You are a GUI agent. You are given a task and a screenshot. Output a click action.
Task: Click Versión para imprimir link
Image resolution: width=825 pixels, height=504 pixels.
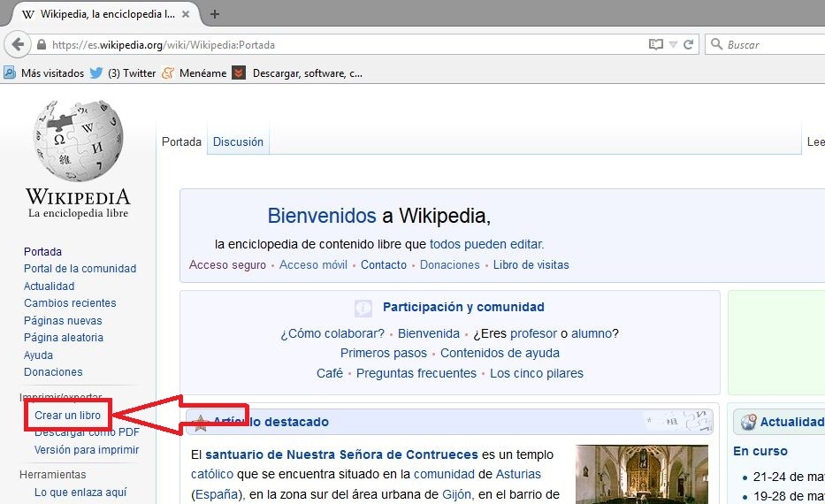pyautogui.click(x=87, y=450)
